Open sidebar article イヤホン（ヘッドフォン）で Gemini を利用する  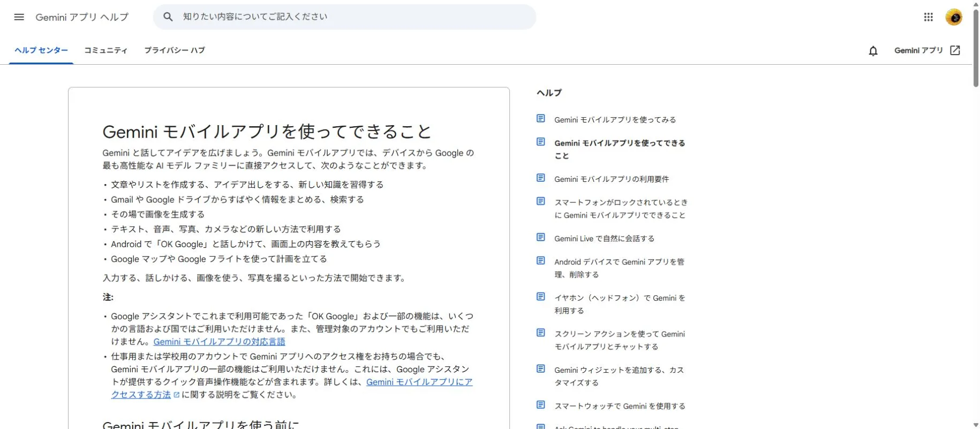pos(620,304)
